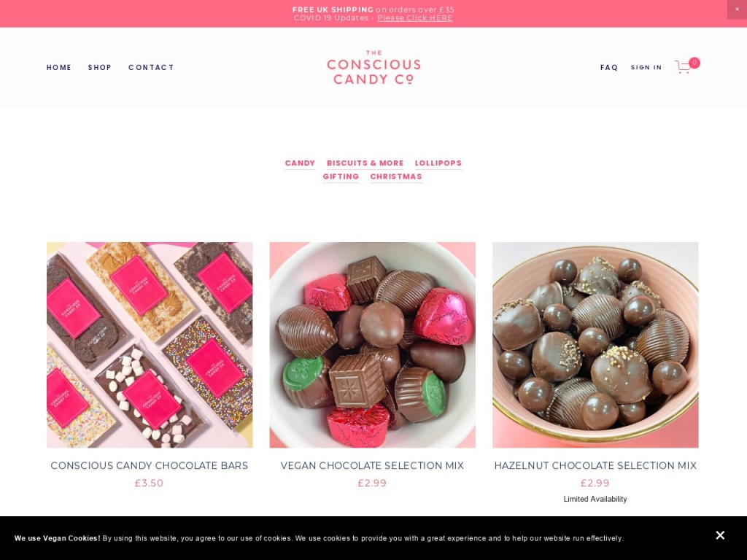Viewport: 747px width, 560px height.
Task: Open the Shop menu
Action: 99,68
